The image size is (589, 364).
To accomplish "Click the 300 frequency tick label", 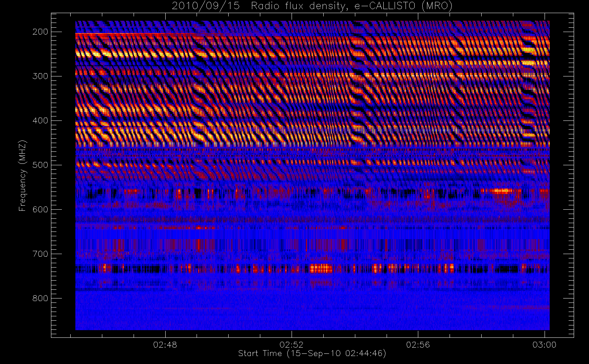I will pyautogui.click(x=40, y=76).
